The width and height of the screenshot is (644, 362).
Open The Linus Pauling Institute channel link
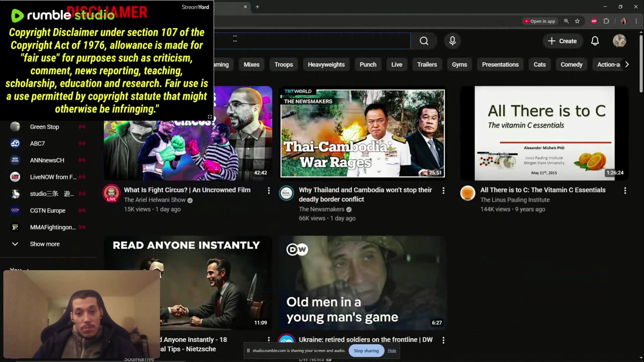point(515,200)
